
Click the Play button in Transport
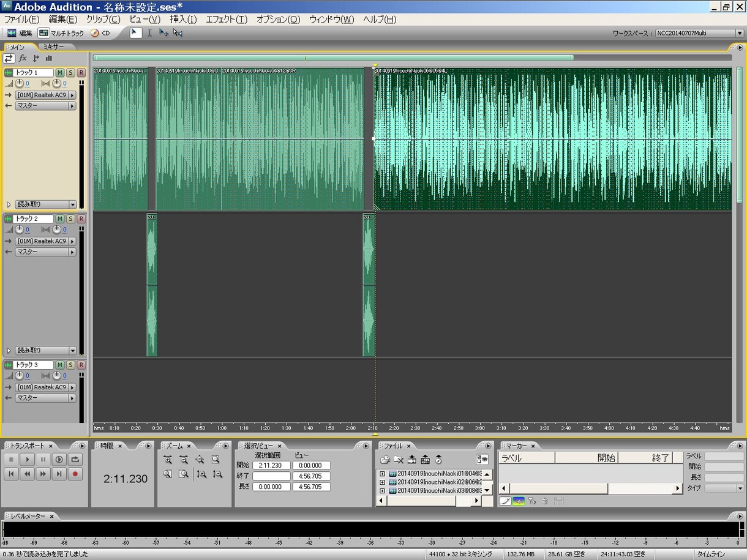[x=28, y=459]
